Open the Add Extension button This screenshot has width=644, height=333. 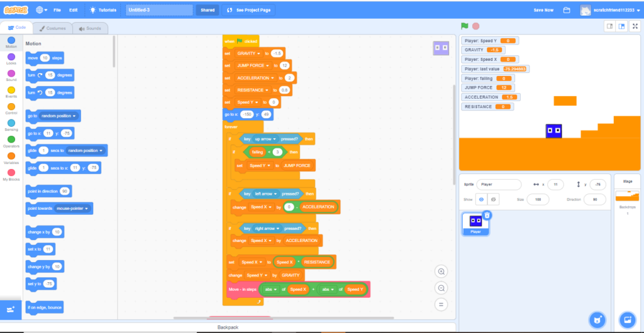pyautogui.click(x=11, y=310)
